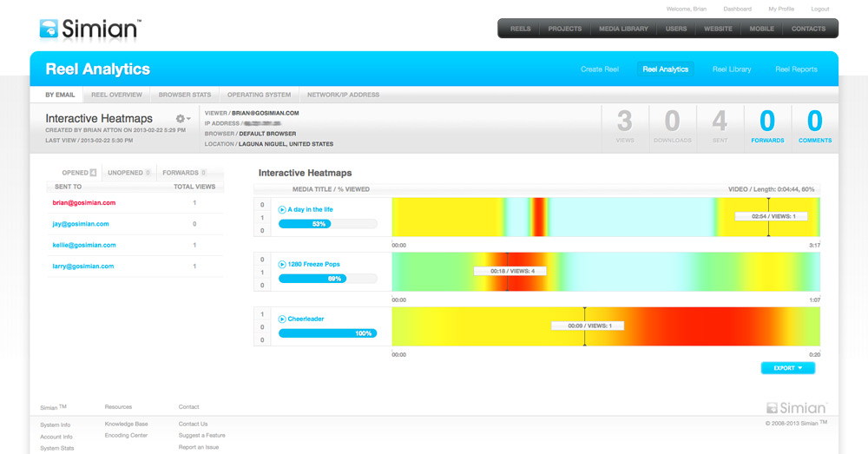This screenshot has width=868, height=454.
Task: Select recipient brian@gosimian.com
Action: coord(84,202)
